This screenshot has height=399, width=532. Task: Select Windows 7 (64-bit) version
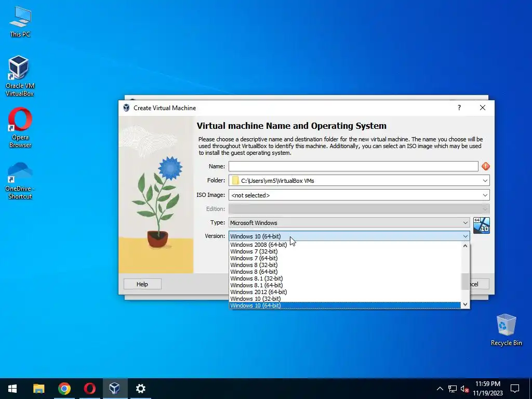coord(345,258)
